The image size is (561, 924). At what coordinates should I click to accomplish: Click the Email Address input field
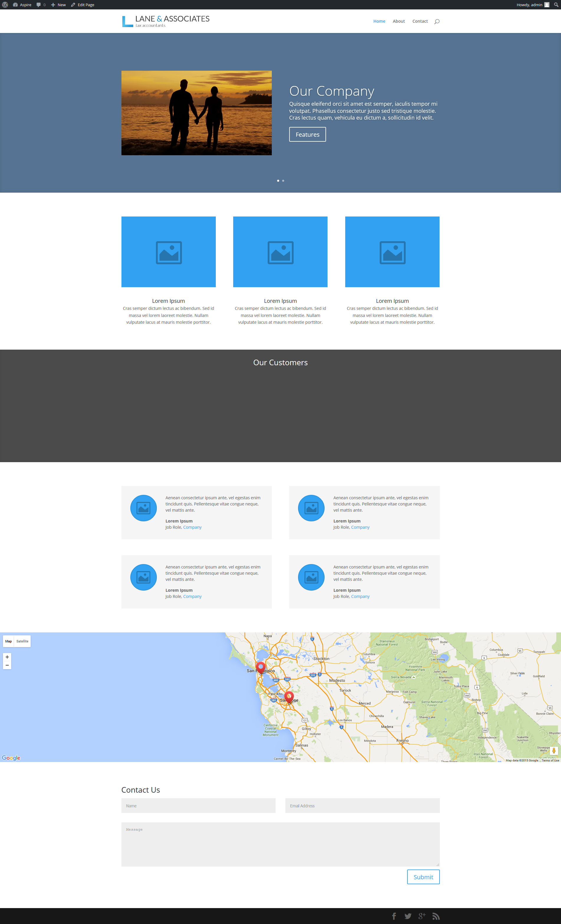pos(362,806)
